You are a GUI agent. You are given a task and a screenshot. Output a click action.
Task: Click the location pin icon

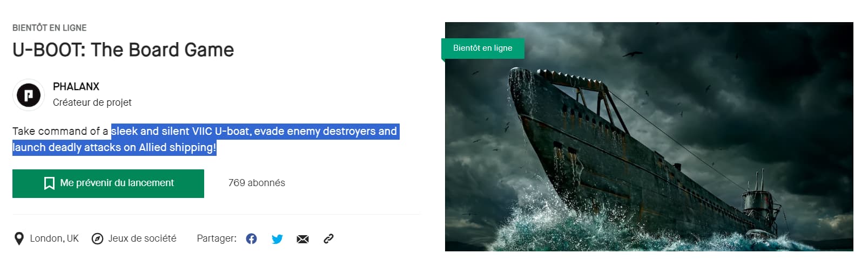click(x=19, y=238)
